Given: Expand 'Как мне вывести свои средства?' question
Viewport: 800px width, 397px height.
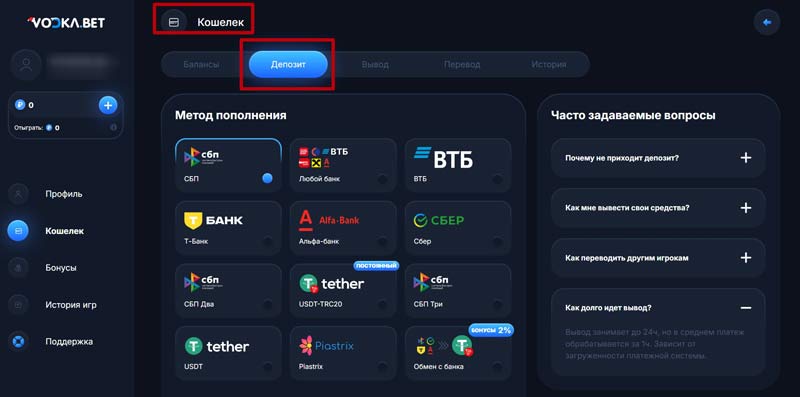Looking at the screenshot, I should tap(658, 208).
